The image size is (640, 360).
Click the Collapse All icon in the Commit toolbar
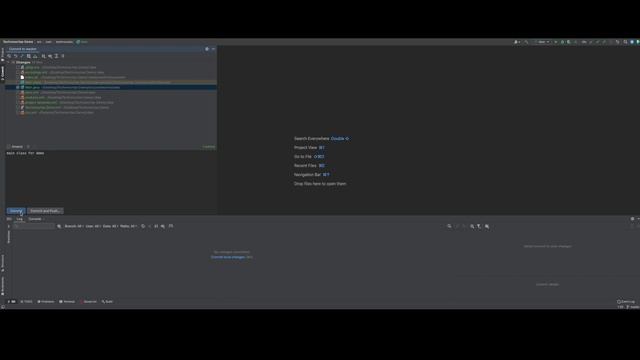tap(63, 56)
